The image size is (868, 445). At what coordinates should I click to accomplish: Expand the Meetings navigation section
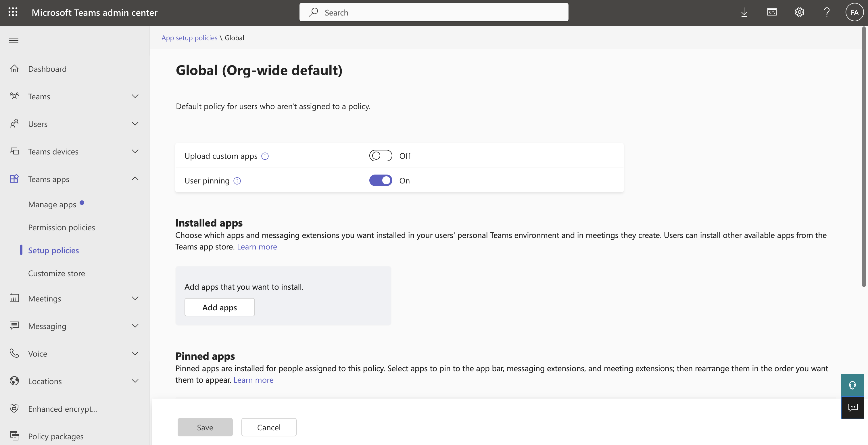click(135, 299)
